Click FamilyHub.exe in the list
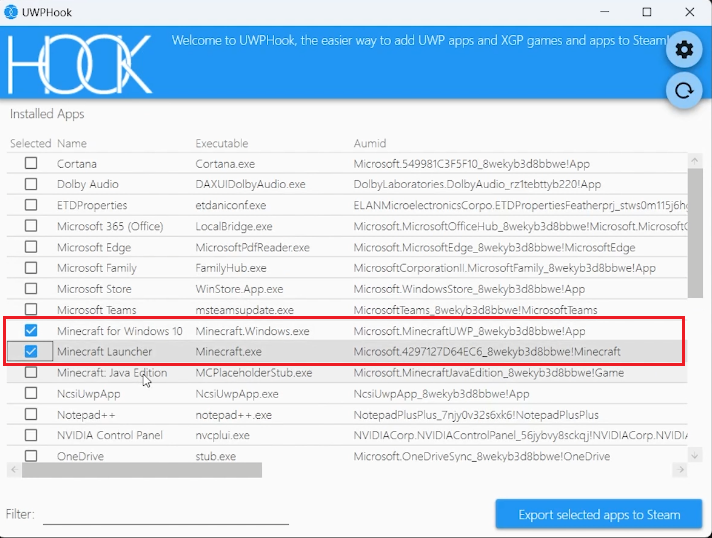712x538 pixels. pos(231,268)
